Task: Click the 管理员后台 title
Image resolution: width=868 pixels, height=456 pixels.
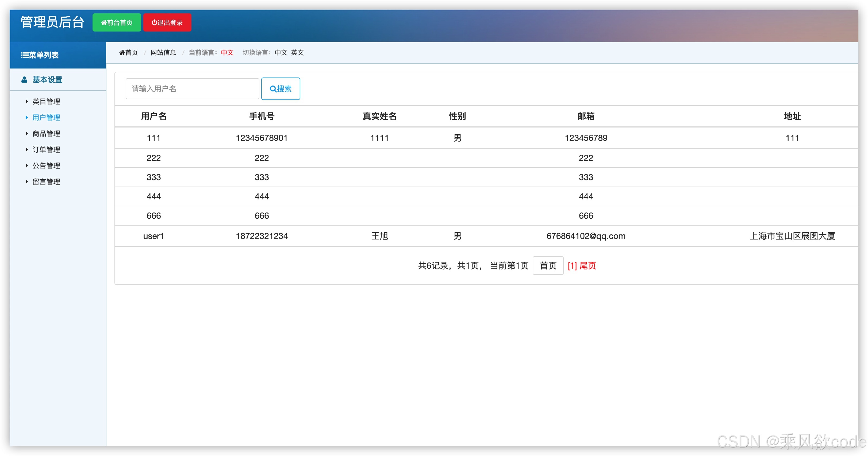Action: (52, 22)
